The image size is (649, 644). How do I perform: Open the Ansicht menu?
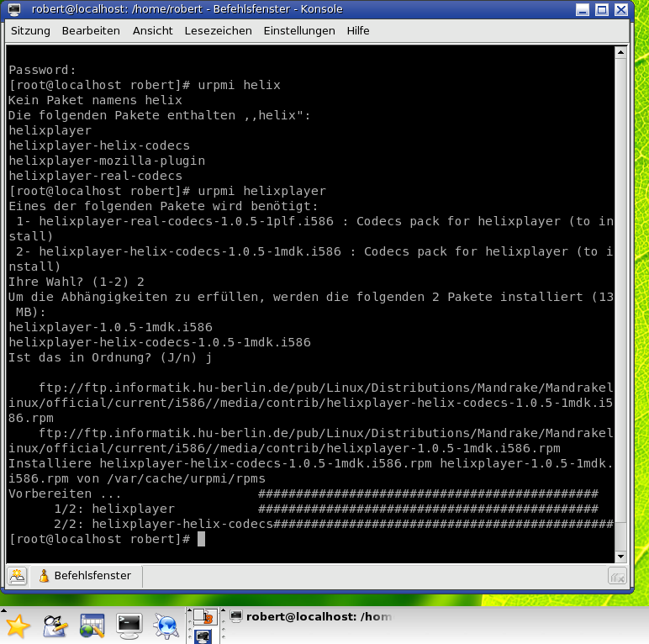pyautogui.click(x=152, y=31)
